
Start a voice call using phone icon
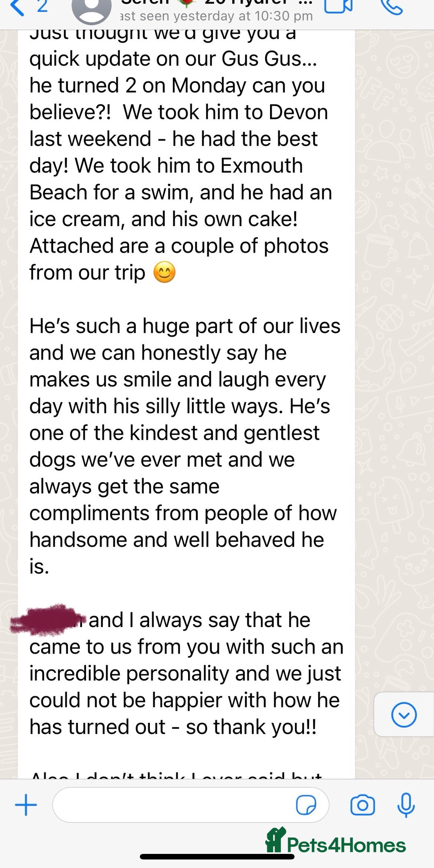[391, 6]
